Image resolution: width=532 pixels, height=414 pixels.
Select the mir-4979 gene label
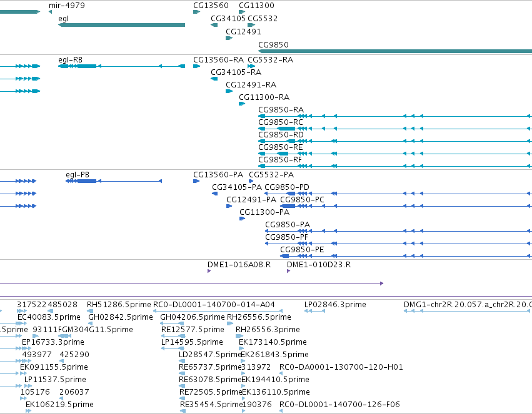tap(67, 6)
